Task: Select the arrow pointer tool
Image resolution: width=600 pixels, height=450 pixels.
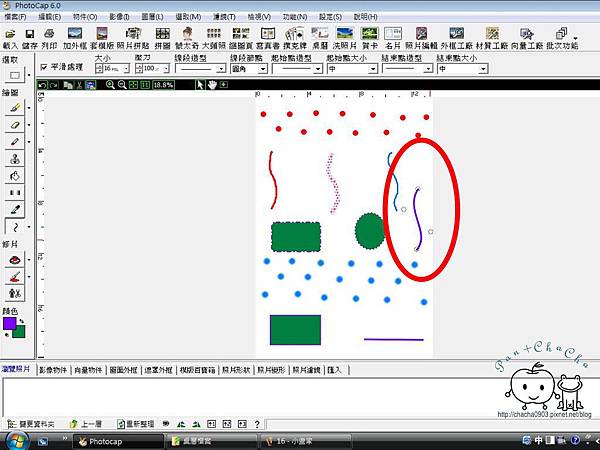Action: coord(200,85)
